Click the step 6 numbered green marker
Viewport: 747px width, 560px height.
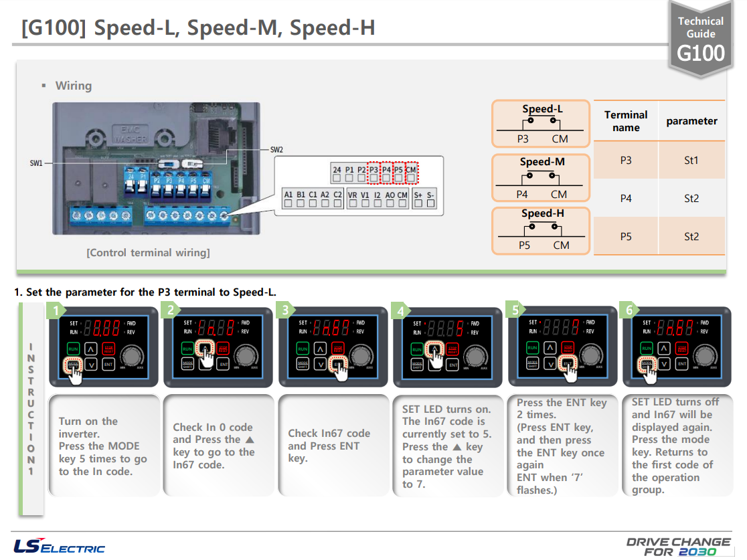(x=628, y=310)
